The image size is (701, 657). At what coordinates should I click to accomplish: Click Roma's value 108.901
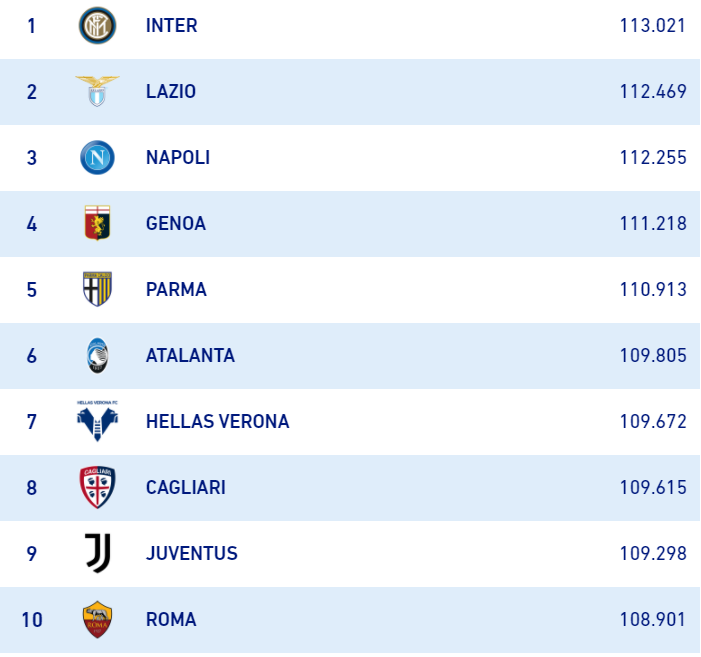click(x=653, y=620)
